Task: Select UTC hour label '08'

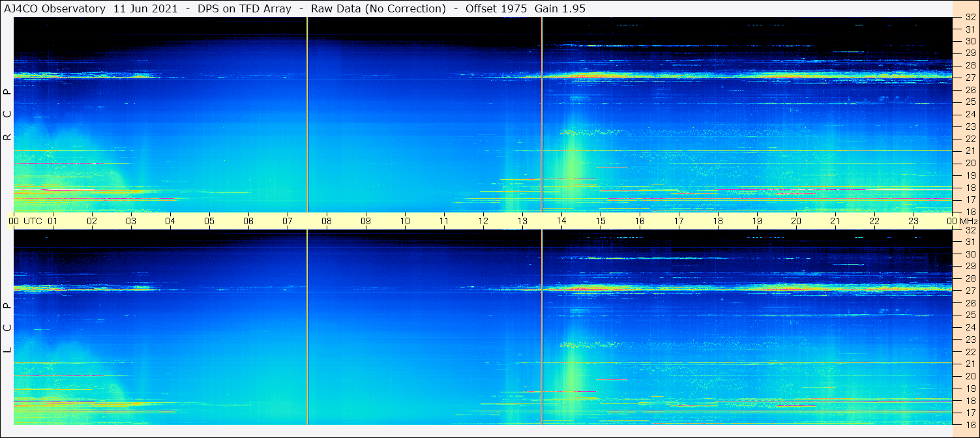Action: [327, 221]
